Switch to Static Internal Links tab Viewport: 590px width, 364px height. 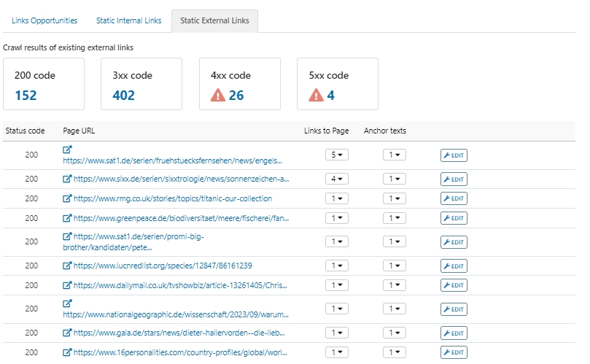(x=128, y=20)
